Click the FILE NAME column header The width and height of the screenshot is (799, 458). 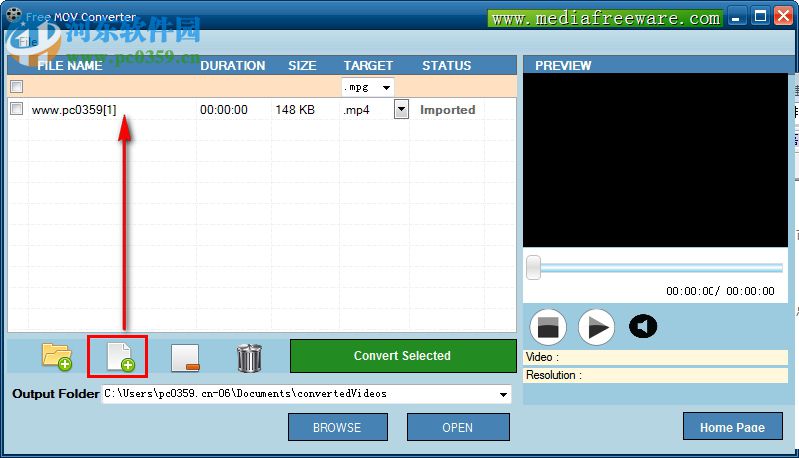click(70, 65)
